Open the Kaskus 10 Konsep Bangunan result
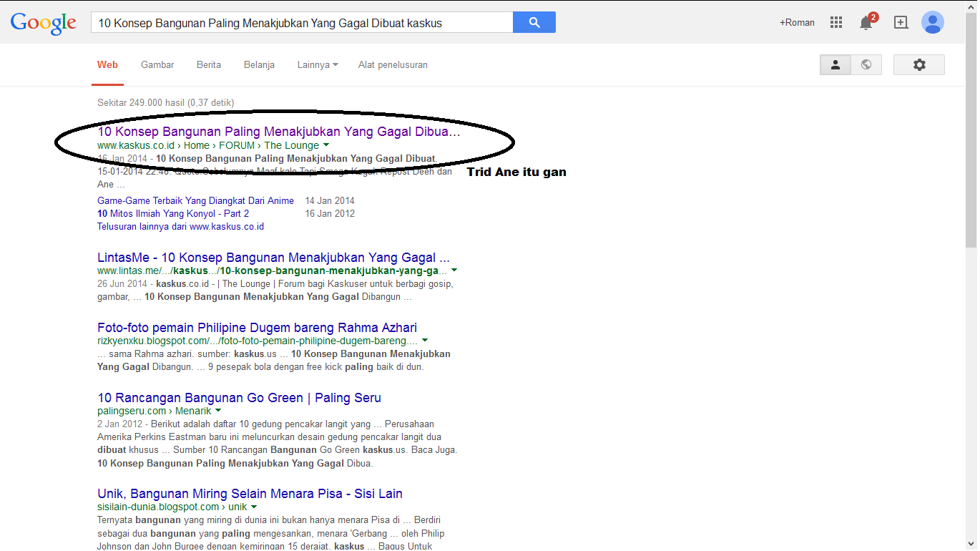Screen dimensions: 980x551 pyautogui.click(x=279, y=132)
